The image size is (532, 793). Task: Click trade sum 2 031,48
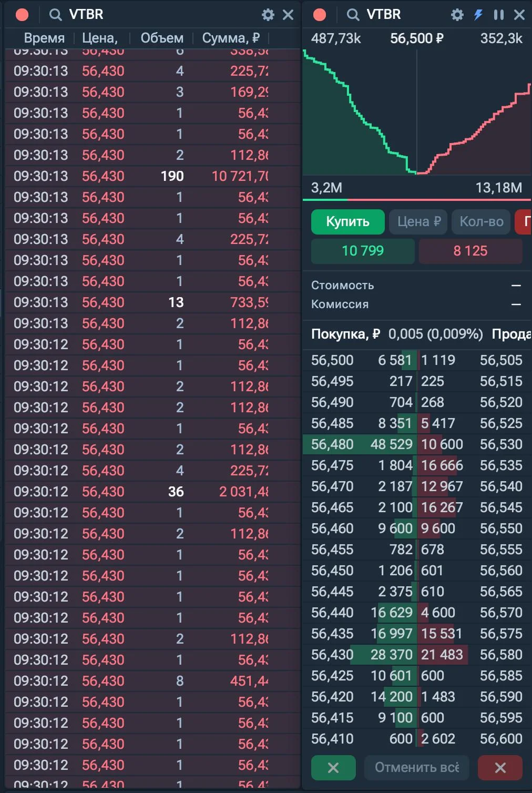pyautogui.click(x=244, y=492)
